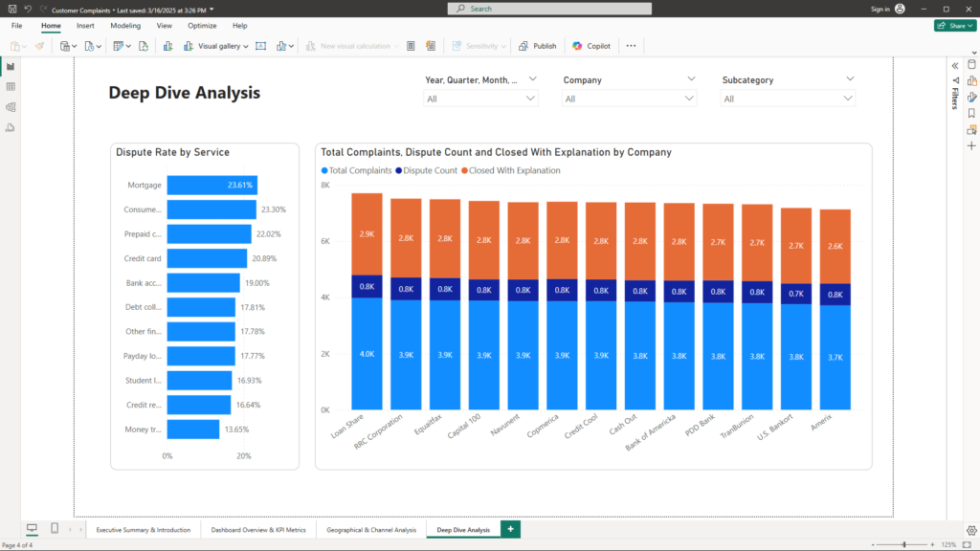
Task: Switch to mobile layout view
Action: point(55,529)
